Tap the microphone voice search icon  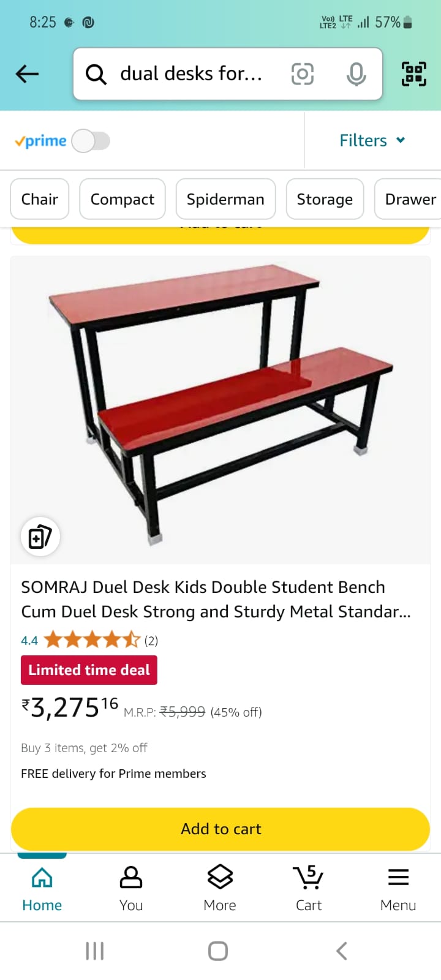click(x=356, y=74)
